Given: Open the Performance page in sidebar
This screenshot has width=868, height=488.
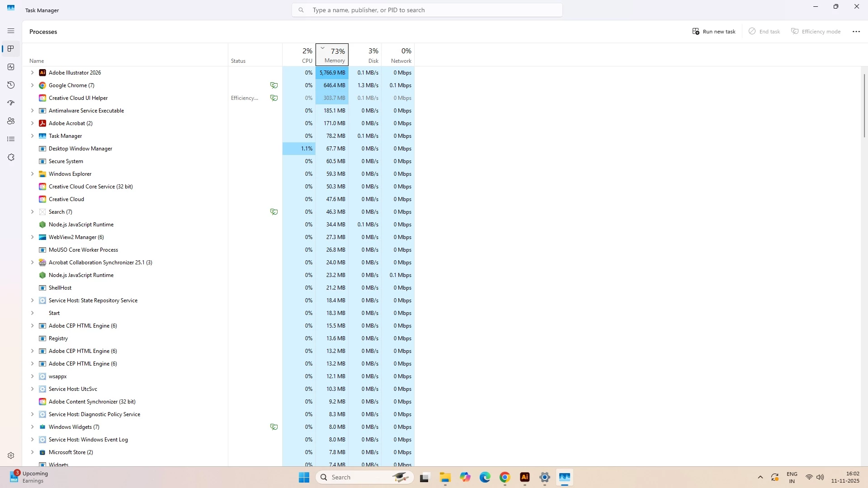Looking at the screenshot, I should [11, 67].
